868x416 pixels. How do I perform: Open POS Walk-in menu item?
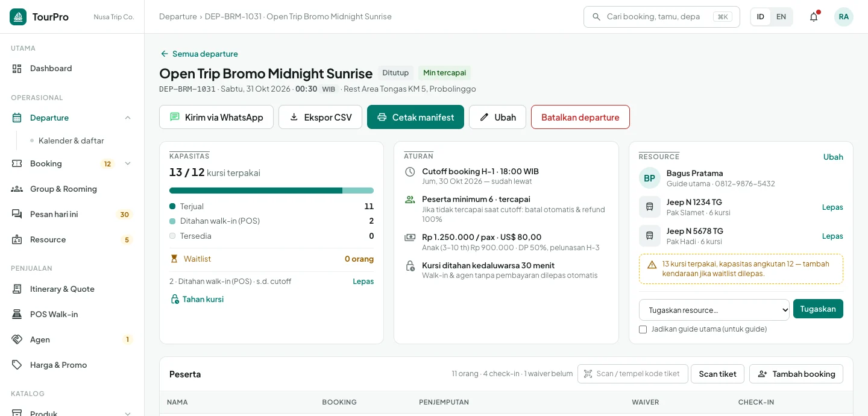point(72,315)
